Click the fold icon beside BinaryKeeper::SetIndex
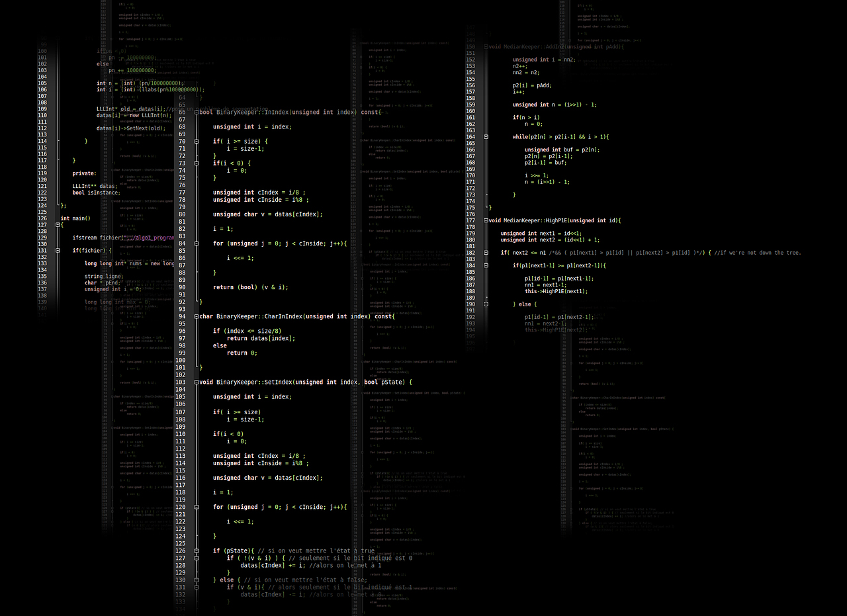Screen dimensions: 847x616 197,382
